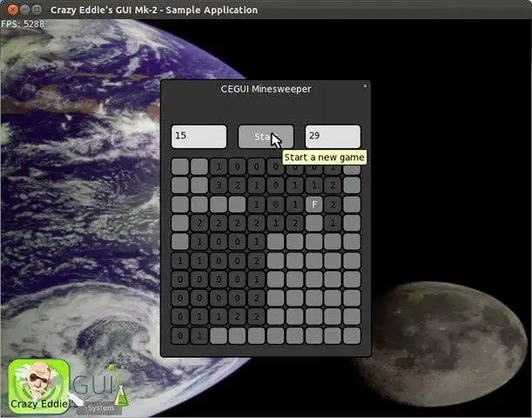Click the Sample Application window title text

click(154, 10)
